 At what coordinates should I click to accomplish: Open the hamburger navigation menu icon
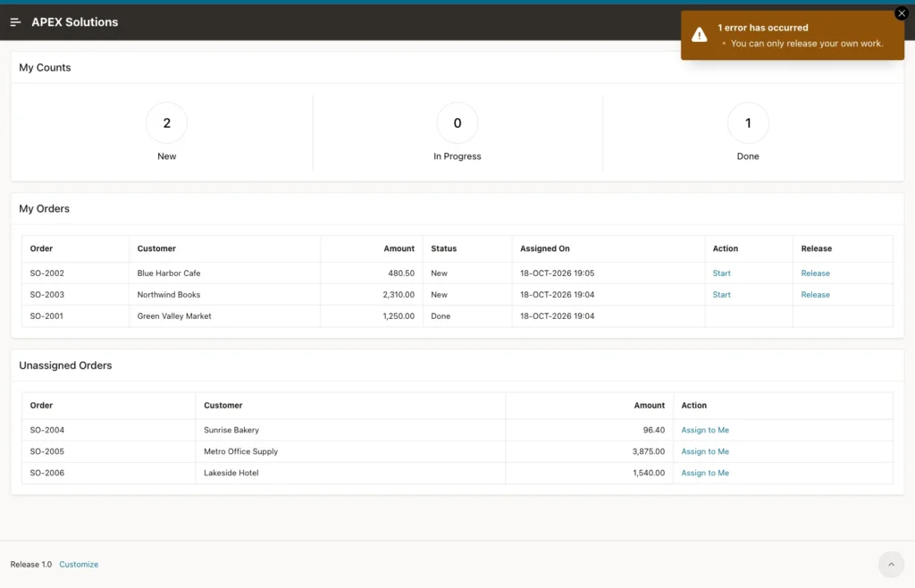[x=16, y=22]
